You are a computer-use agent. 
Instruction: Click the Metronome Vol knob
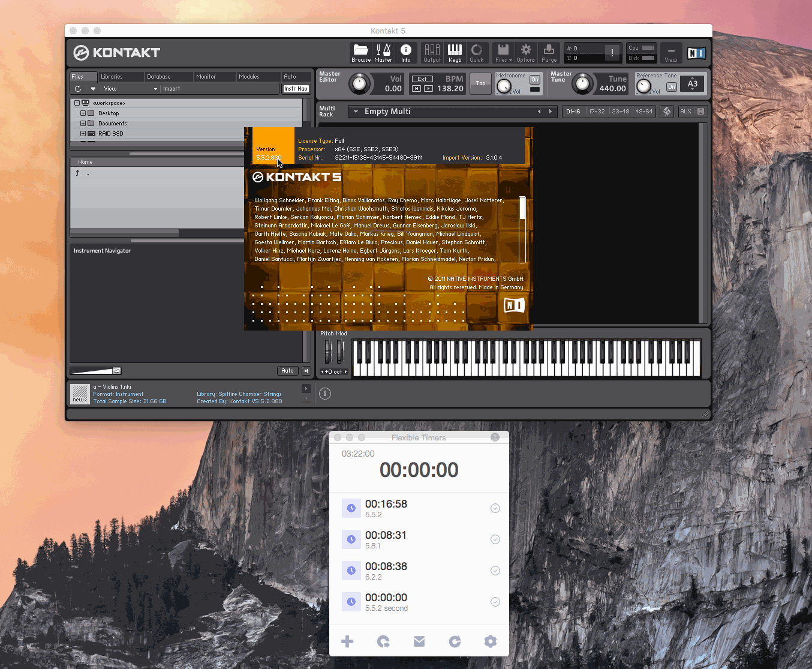[x=504, y=87]
